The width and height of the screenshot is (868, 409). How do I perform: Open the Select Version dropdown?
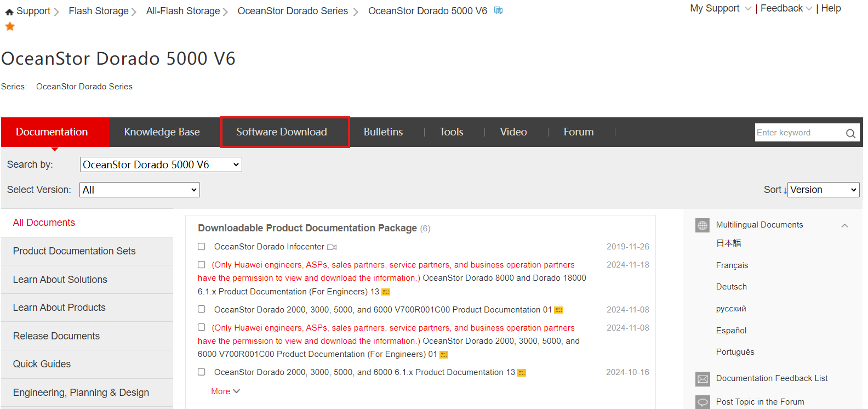point(140,190)
